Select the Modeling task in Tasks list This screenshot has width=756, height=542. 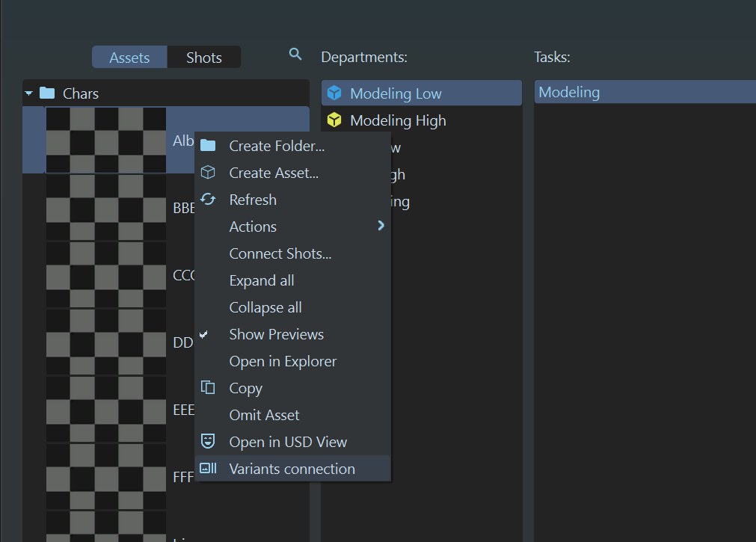coord(569,93)
